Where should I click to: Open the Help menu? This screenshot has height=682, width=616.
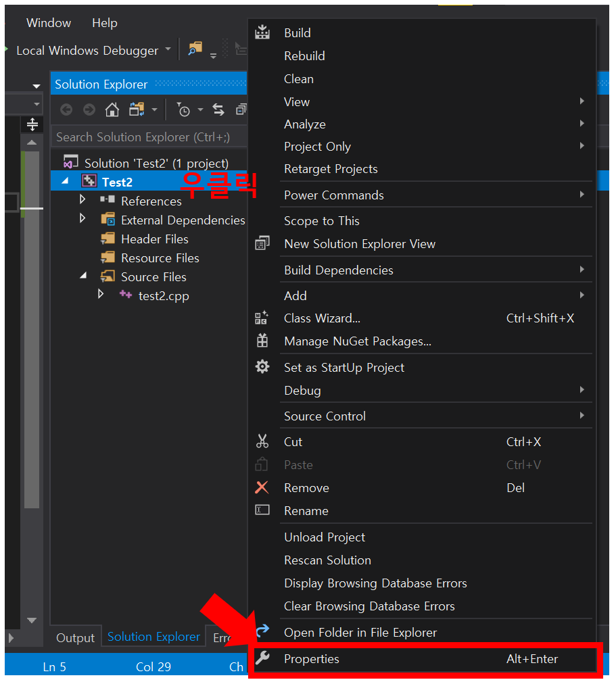click(105, 22)
